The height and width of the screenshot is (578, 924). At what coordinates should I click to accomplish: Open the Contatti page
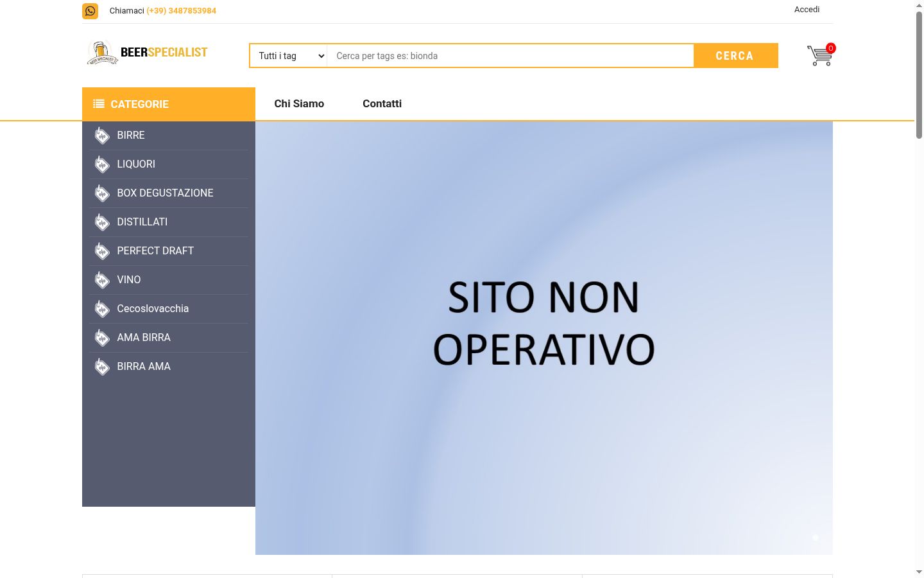(x=382, y=103)
